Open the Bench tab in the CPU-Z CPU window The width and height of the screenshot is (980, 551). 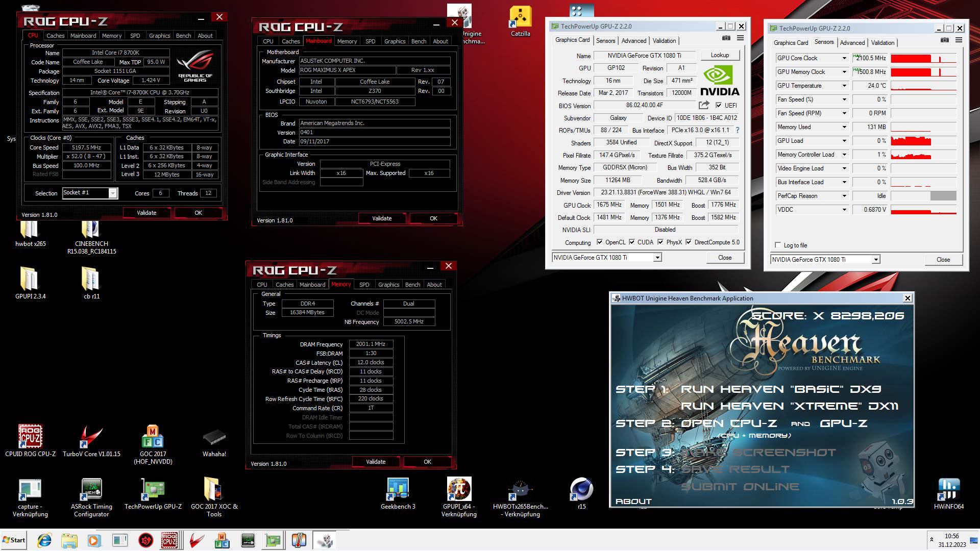tap(183, 36)
